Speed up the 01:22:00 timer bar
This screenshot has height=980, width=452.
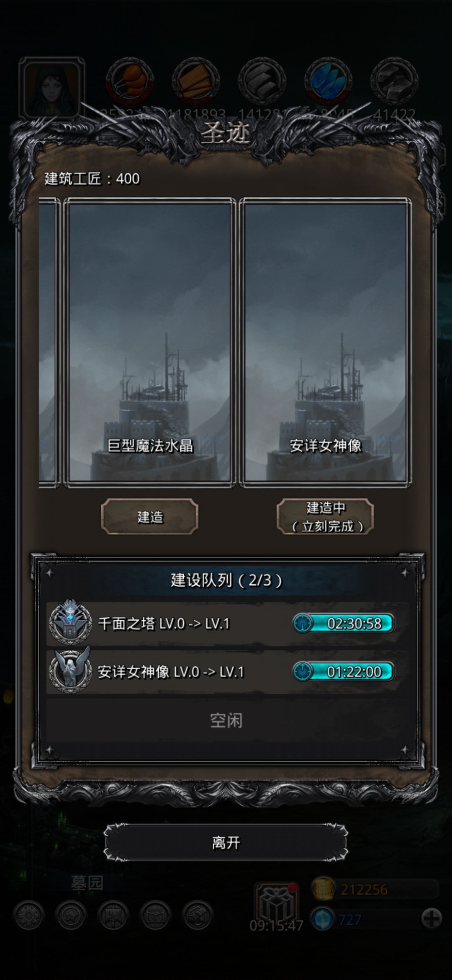(x=343, y=671)
